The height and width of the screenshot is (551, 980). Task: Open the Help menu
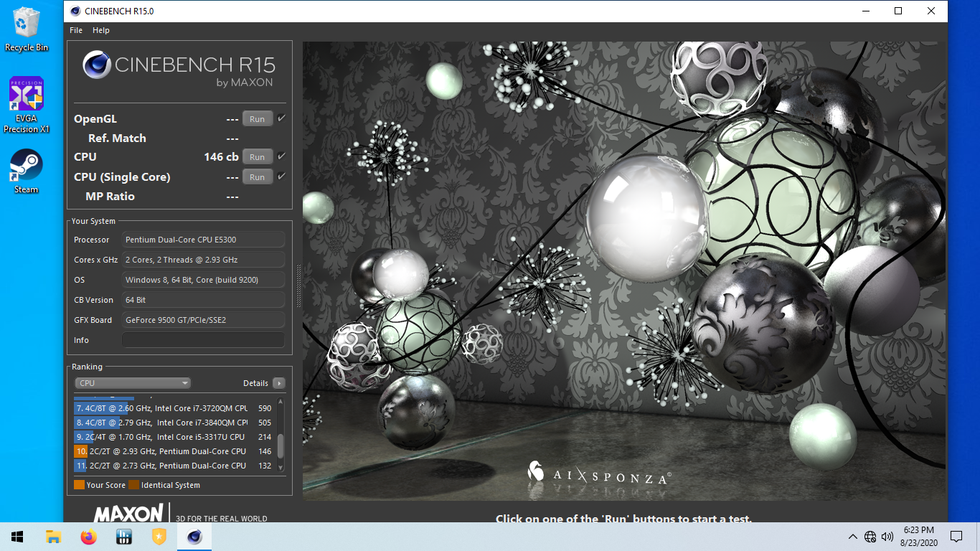(x=101, y=30)
